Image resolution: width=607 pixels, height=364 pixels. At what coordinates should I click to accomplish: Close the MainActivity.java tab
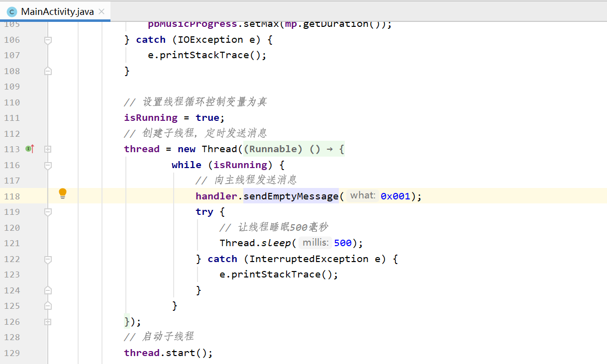(101, 11)
